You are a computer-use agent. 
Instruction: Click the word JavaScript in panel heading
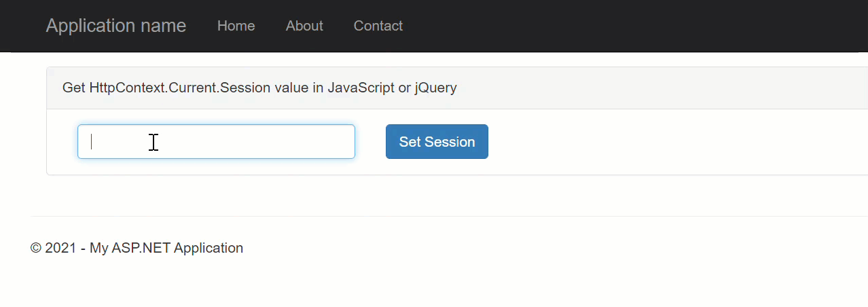pos(361,88)
